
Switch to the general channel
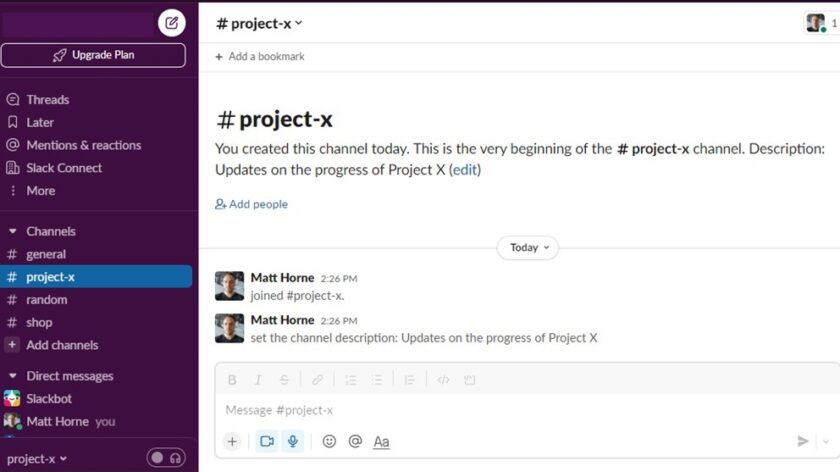(x=46, y=254)
